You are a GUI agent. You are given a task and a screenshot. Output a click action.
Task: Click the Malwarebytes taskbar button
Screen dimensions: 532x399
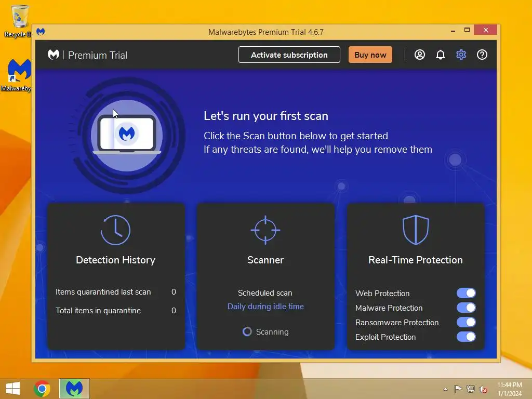(x=74, y=389)
